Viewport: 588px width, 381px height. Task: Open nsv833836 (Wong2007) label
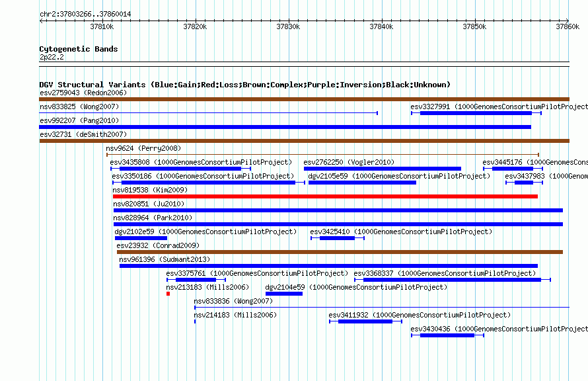coord(233,301)
